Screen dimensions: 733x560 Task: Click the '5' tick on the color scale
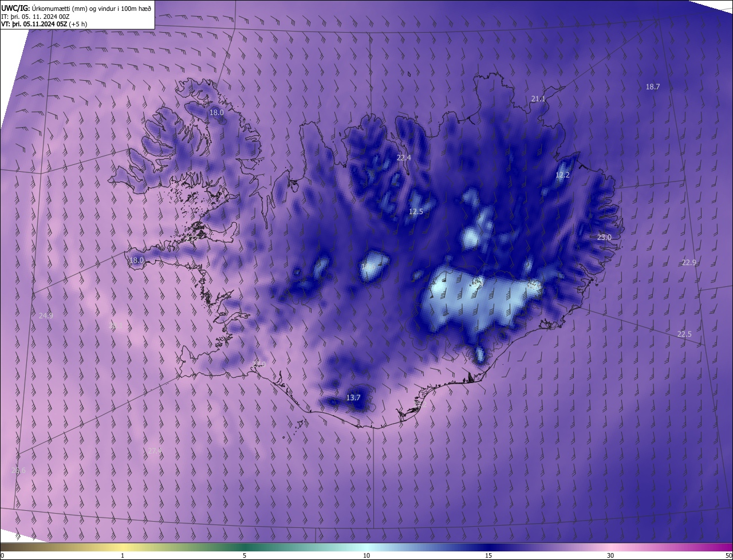tap(245, 555)
